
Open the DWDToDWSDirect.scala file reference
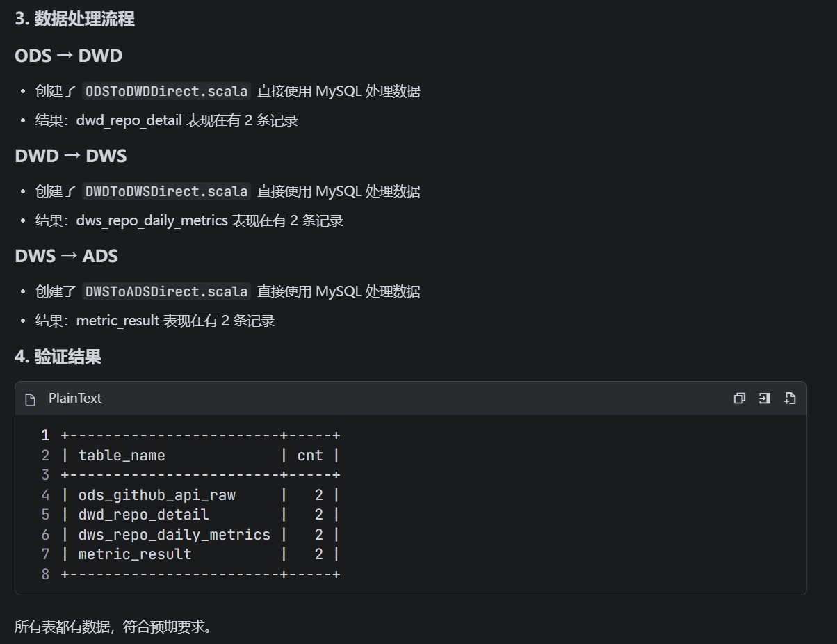166,191
